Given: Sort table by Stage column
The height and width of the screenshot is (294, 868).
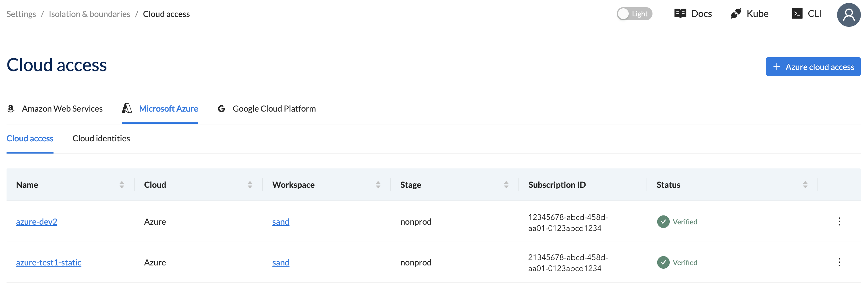Looking at the screenshot, I should coord(506,184).
